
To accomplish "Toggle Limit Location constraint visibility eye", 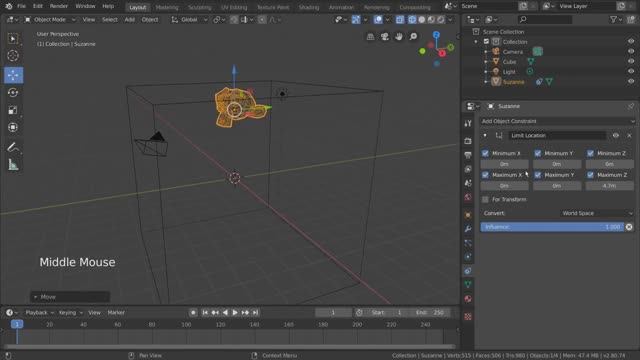I will click(x=616, y=135).
